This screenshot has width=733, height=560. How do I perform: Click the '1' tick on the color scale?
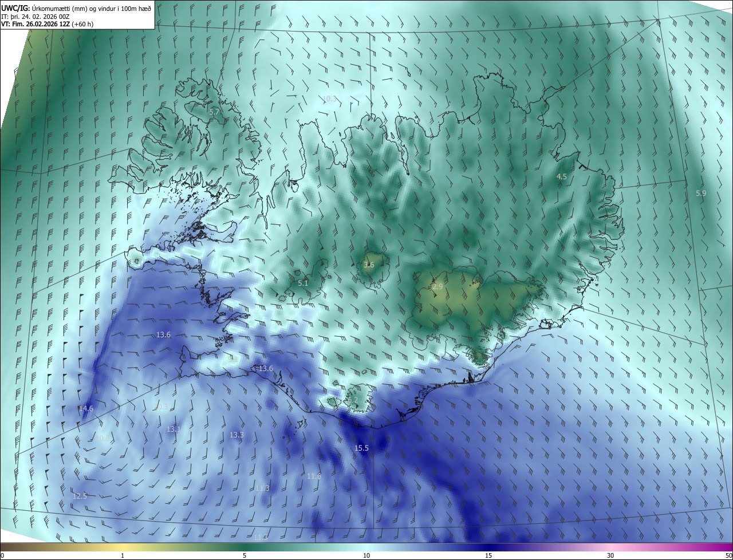pyautogui.click(x=123, y=555)
